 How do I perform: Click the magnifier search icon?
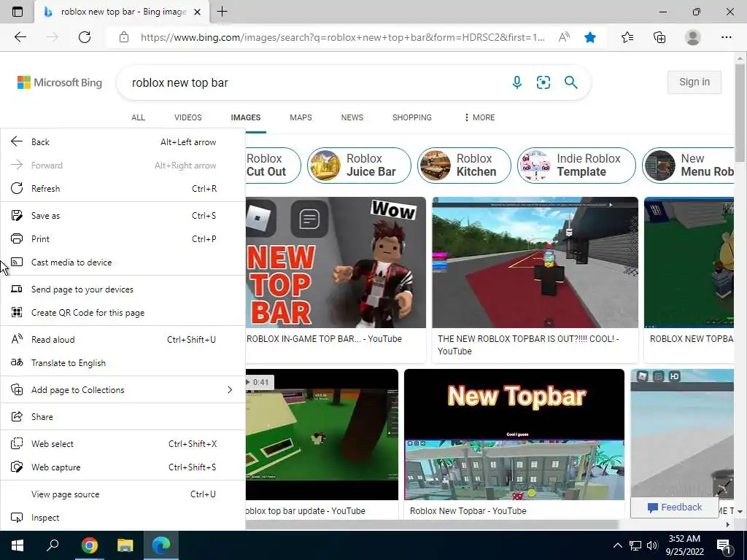pos(570,82)
